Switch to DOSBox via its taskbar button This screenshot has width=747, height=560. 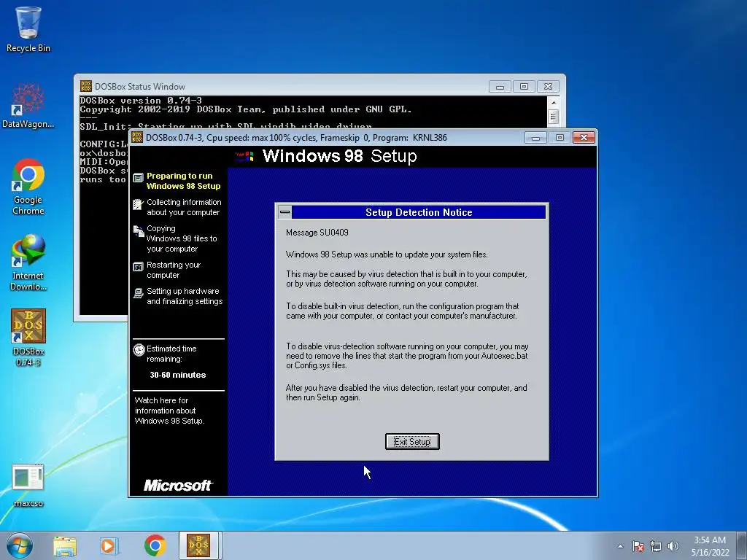(198, 545)
